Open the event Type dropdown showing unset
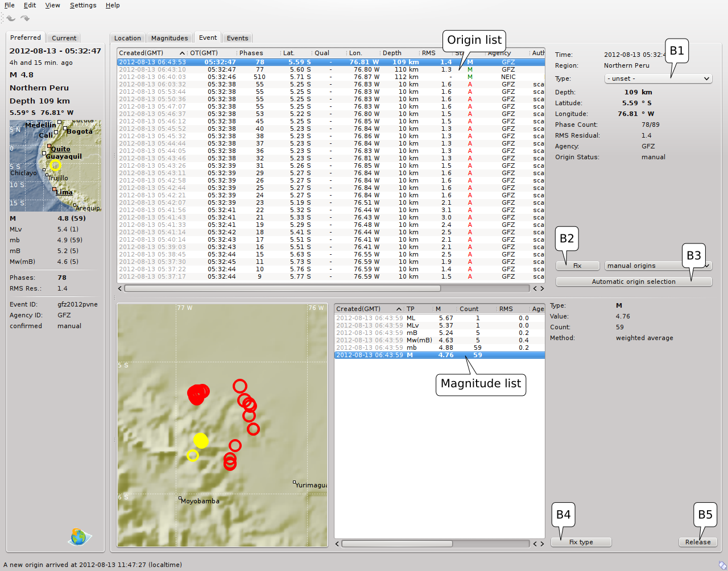Screen dimensions: 728x571 pos(658,78)
